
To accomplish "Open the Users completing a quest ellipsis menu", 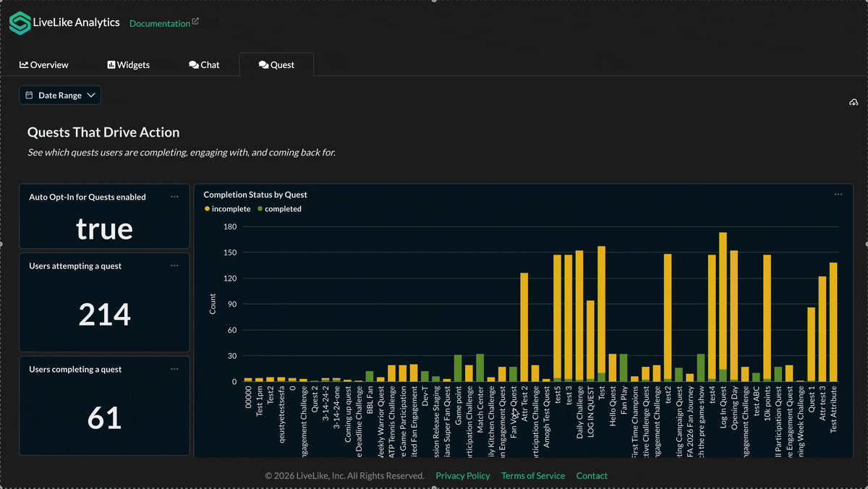I will pos(174,369).
